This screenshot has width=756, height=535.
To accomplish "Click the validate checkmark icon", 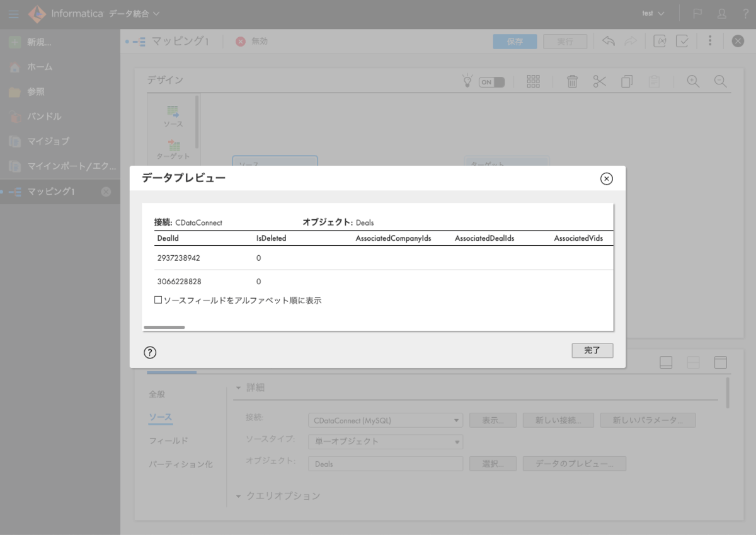I will pyautogui.click(x=682, y=41).
